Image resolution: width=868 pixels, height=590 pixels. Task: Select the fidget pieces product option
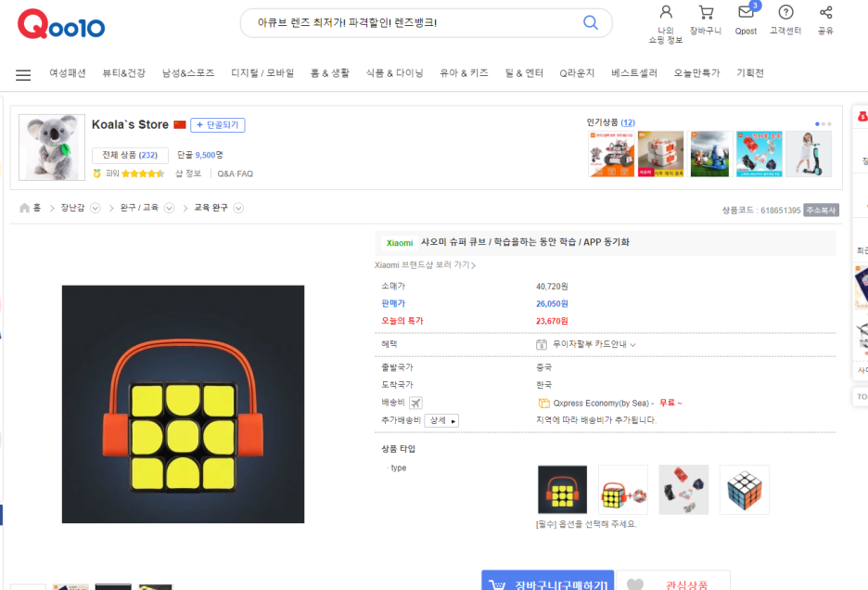tap(683, 490)
